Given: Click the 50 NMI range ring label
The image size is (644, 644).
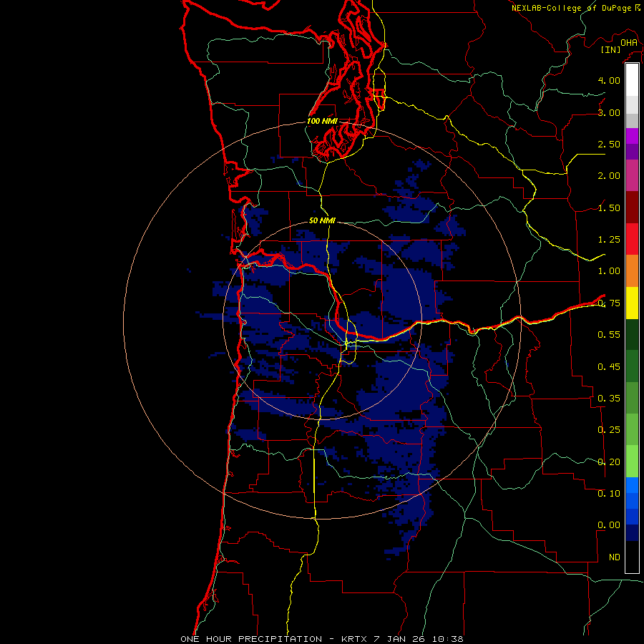Looking at the screenshot, I should pos(322,220).
